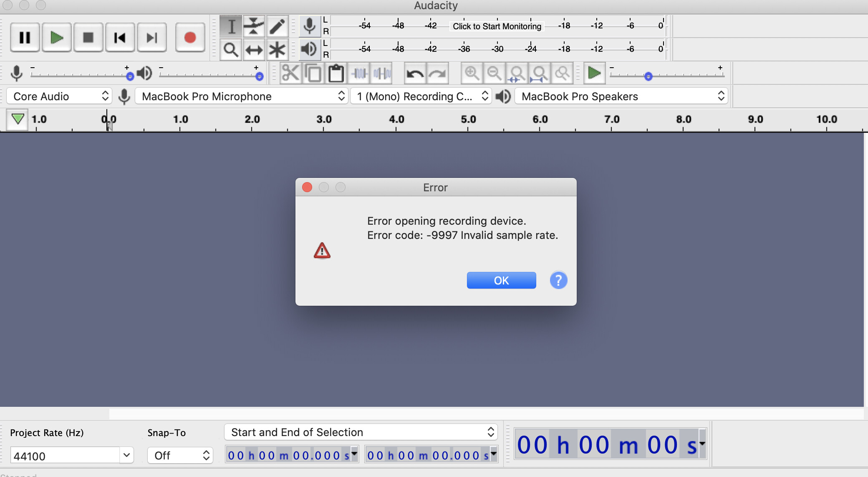The image size is (868, 477).
Task: Click the Copy icon
Action: point(313,74)
